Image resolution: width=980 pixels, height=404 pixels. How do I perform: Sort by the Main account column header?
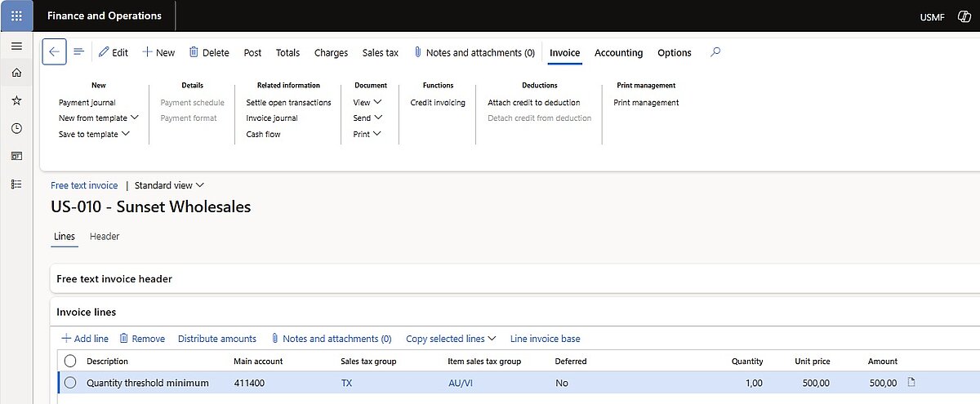258,361
